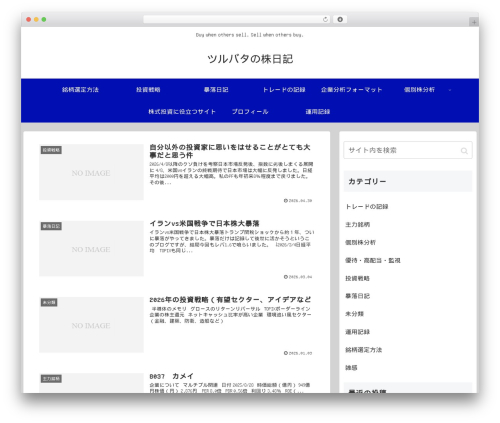The height and width of the screenshot is (423, 500).
Task: Select the 主力銘柄 category in sidebar
Action: tap(357, 225)
